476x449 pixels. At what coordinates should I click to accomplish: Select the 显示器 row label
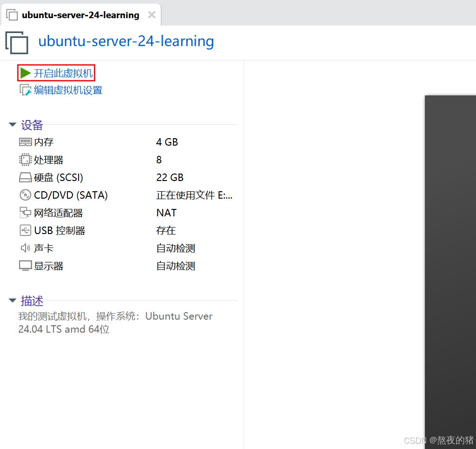click(x=48, y=266)
